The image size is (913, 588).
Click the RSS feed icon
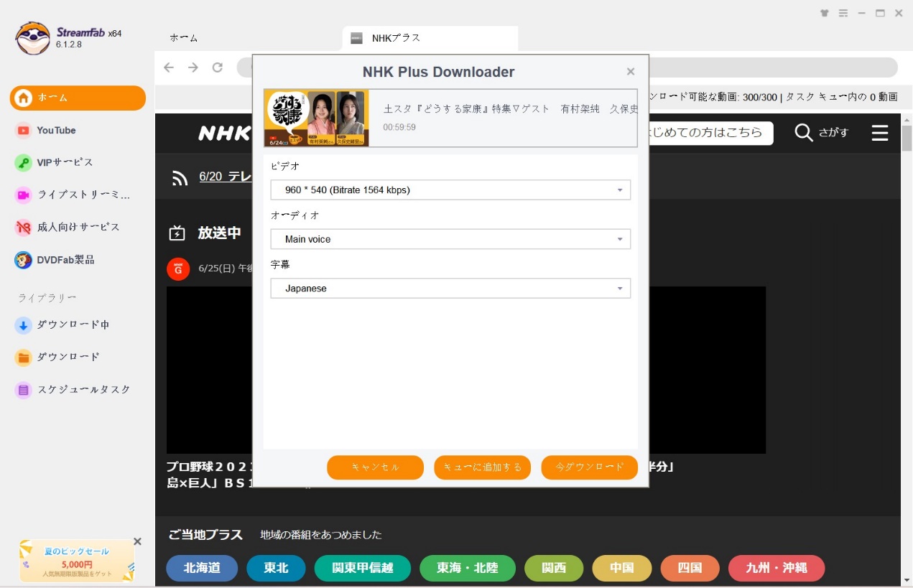(180, 177)
